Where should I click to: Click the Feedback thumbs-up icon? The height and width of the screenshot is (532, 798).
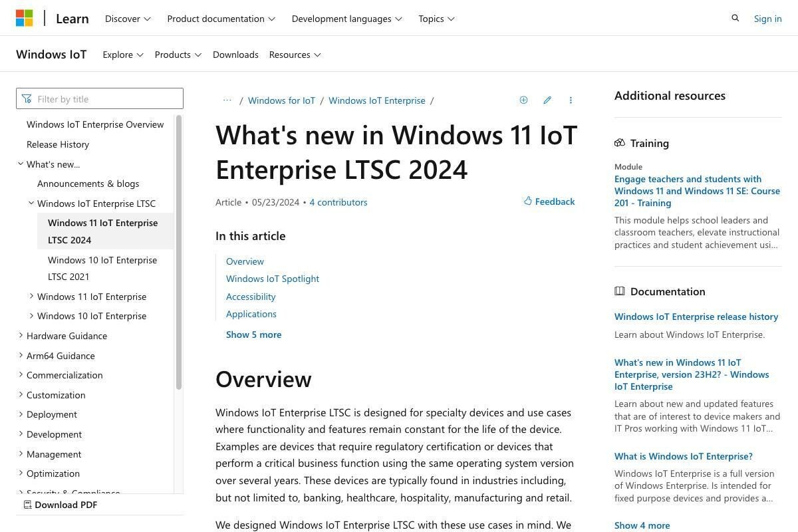(527, 201)
